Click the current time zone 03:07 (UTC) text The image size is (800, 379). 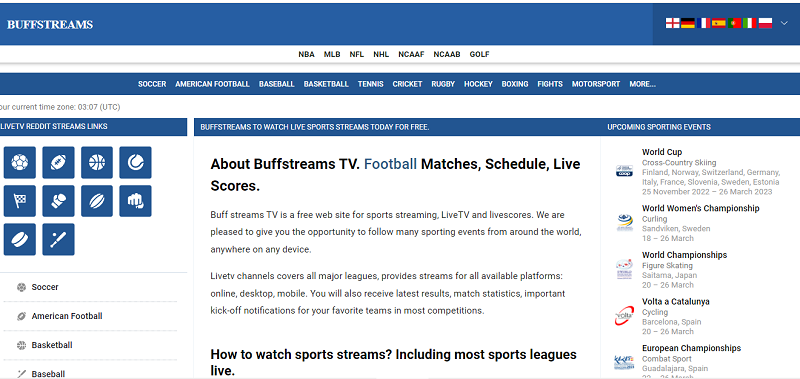[x=60, y=107]
